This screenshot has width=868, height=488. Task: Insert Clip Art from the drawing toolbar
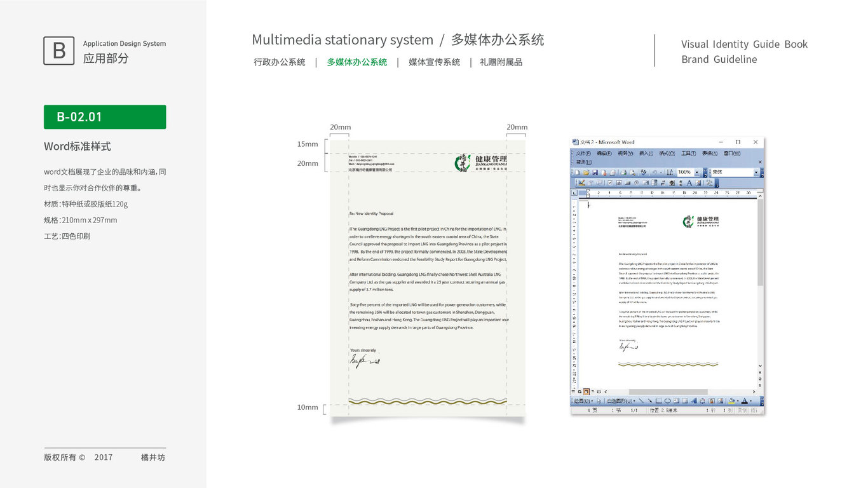tap(712, 401)
